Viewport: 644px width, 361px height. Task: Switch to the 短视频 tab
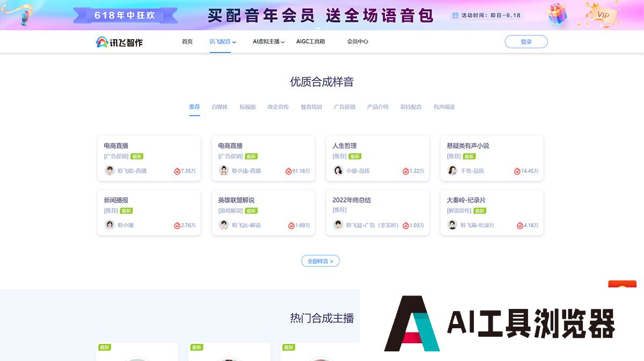tap(247, 107)
